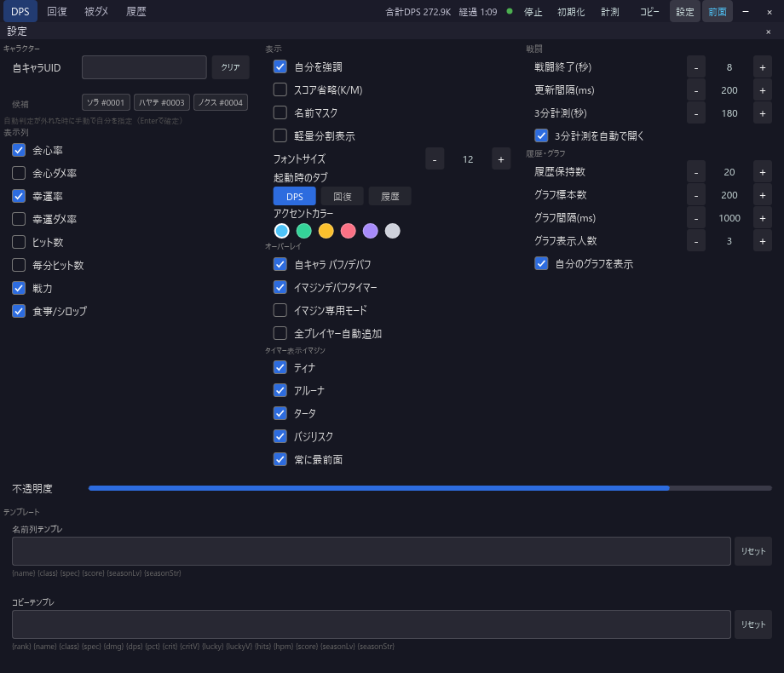The height and width of the screenshot is (673, 784).
Task: Uncheck the 食事/シロップ checkbox
Action: (19, 311)
